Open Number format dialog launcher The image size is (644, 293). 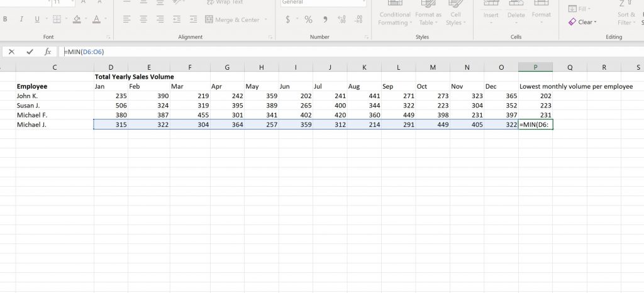366,37
